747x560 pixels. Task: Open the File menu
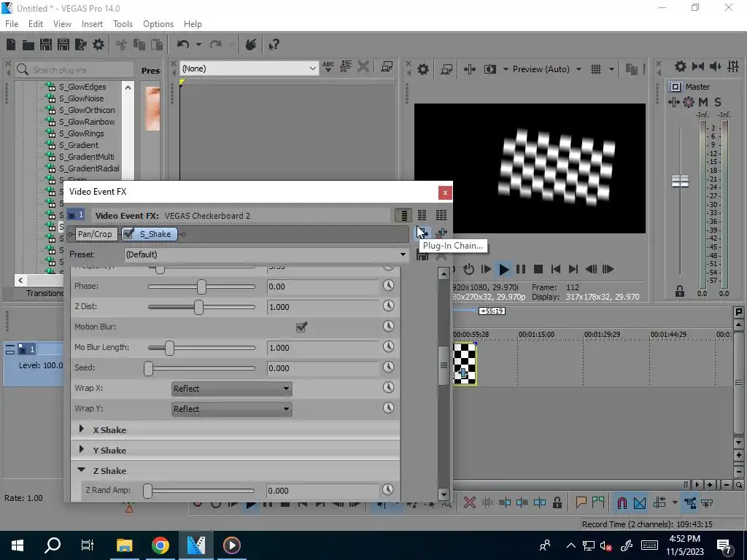(x=12, y=24)
